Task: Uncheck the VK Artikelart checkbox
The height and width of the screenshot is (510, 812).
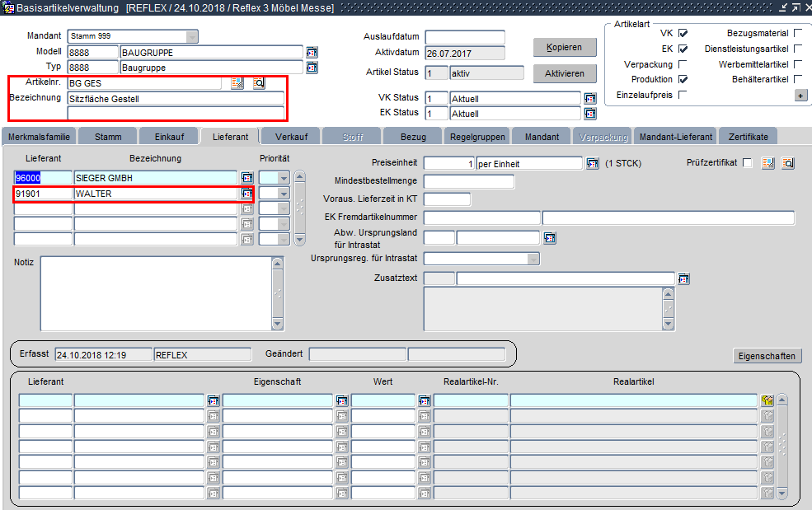Action: point(683,34)
